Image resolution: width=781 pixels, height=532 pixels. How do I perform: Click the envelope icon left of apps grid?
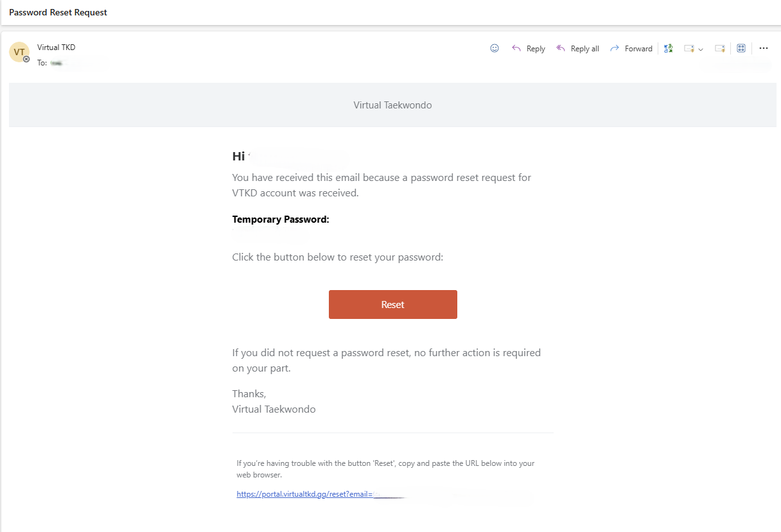pyautogui.click(x=719, y=48)
